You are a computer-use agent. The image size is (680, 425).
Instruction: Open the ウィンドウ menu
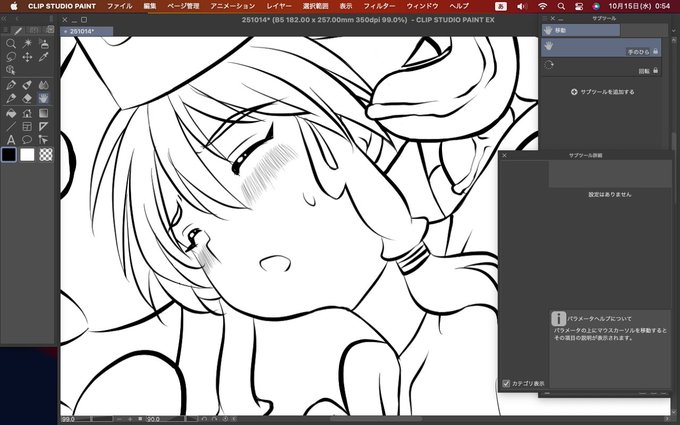tap(422, 6)
